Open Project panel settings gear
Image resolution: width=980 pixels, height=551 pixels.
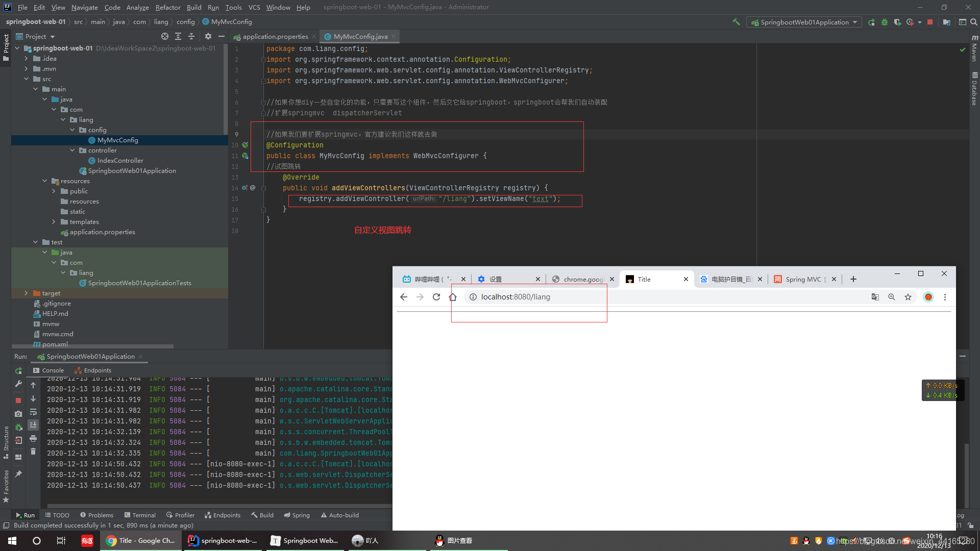coord(208,36)
